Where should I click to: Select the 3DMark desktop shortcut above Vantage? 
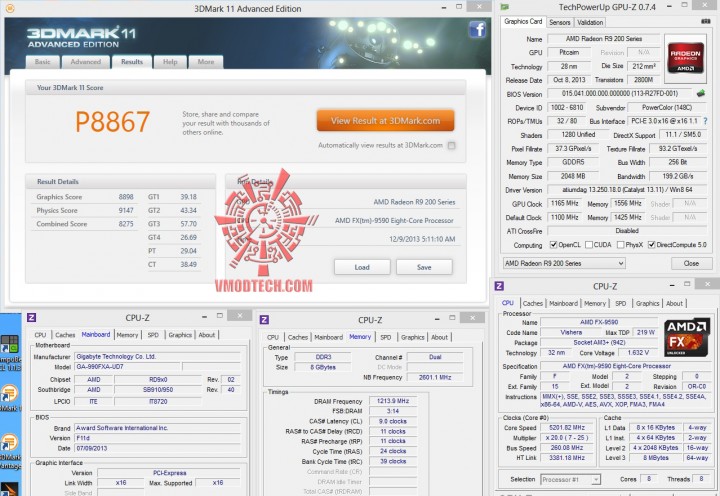coord(10,397)
